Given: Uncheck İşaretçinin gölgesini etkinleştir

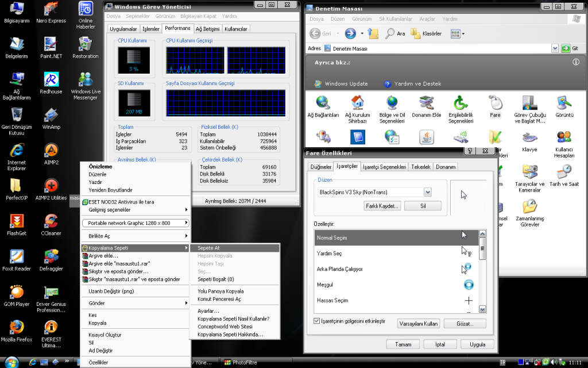Looking at the screenshot, I should click(x=316, y=322).
